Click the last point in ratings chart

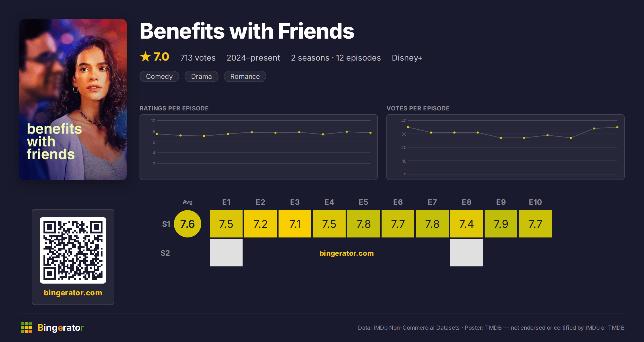point(371,133)
